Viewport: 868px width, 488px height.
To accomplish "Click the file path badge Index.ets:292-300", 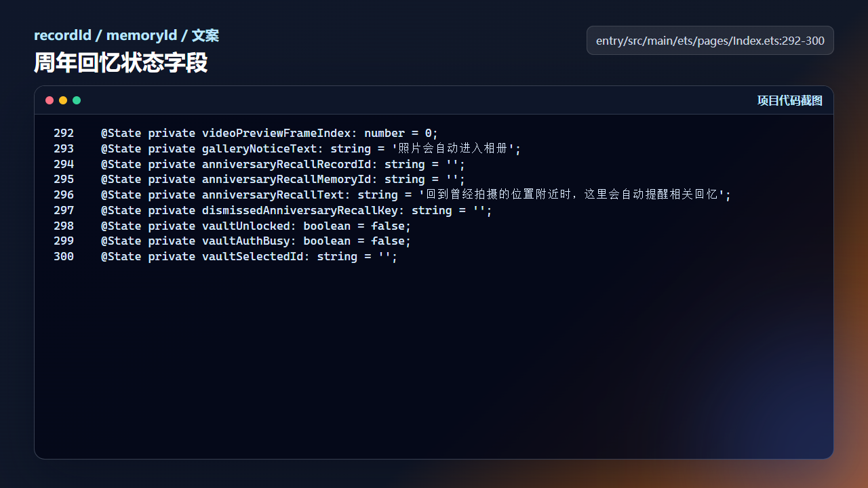I will [x=710, y=41].
